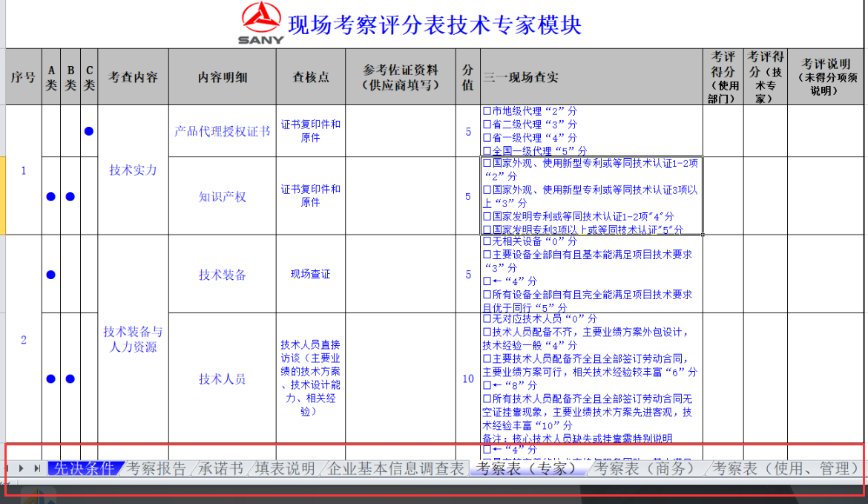Select the 序号 header cell

(x=23, y=77)
